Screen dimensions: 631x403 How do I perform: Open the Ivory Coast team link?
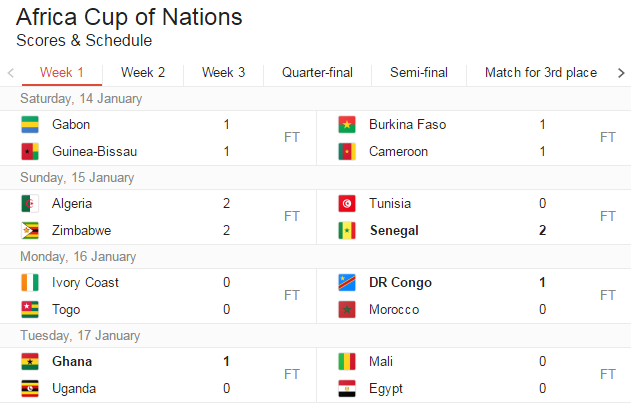[x=85, y=283]
